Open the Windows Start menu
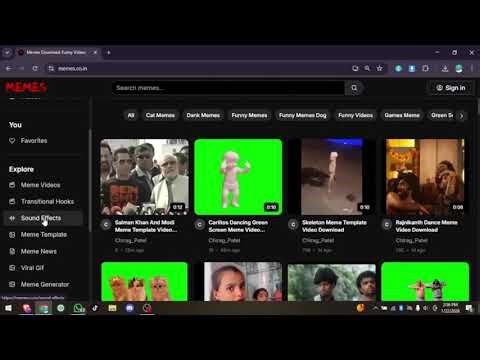This screenshot has width=480, height=360. [x=8, y=308]
